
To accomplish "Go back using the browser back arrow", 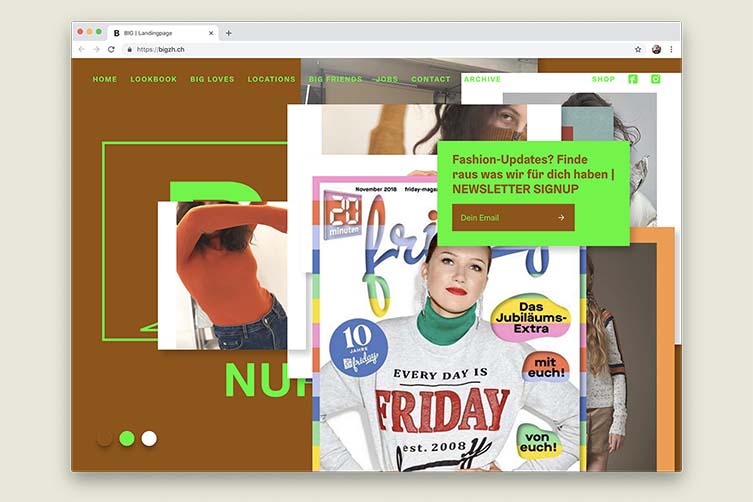I will [82, 49].
